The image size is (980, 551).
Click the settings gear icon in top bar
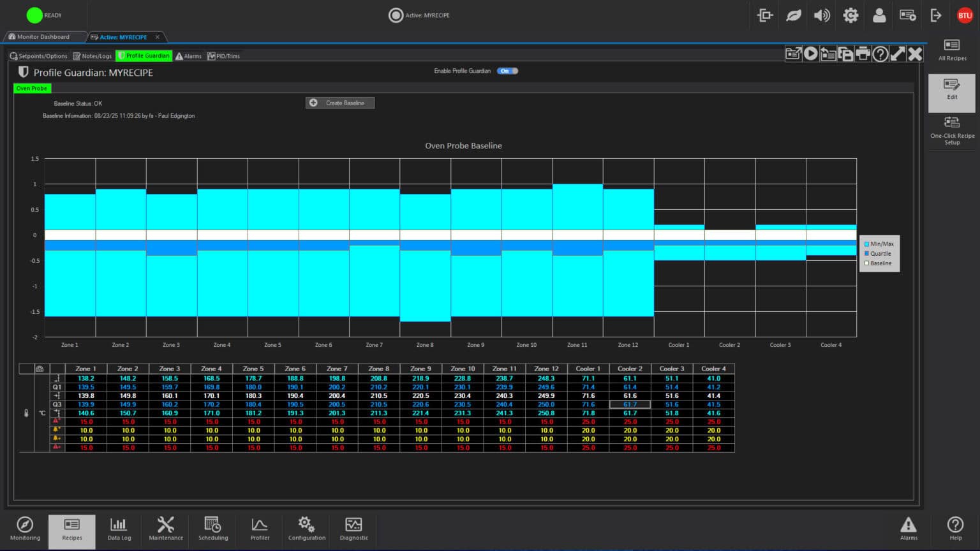pyautogui.click(x=850, y=15)
